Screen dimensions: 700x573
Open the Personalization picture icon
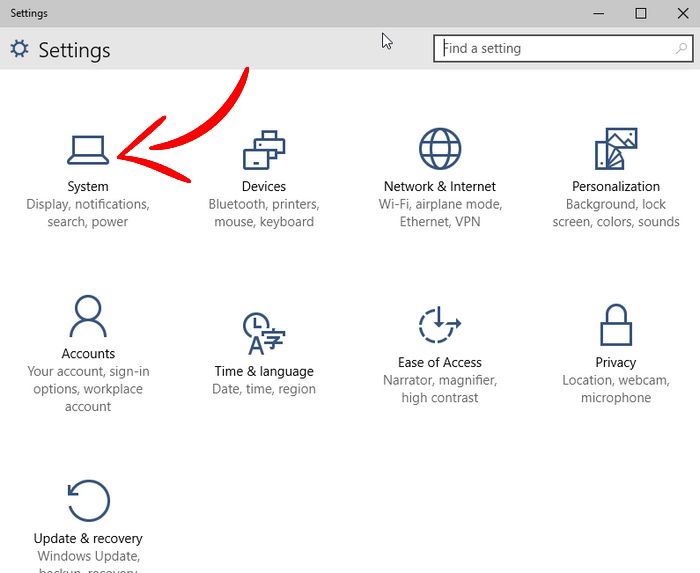[x=616, y=149]
